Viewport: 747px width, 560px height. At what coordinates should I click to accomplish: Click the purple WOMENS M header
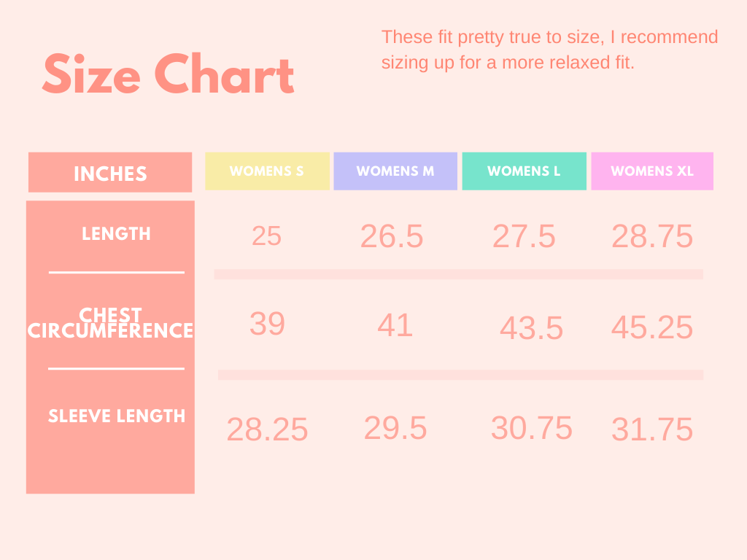(395, 171)
